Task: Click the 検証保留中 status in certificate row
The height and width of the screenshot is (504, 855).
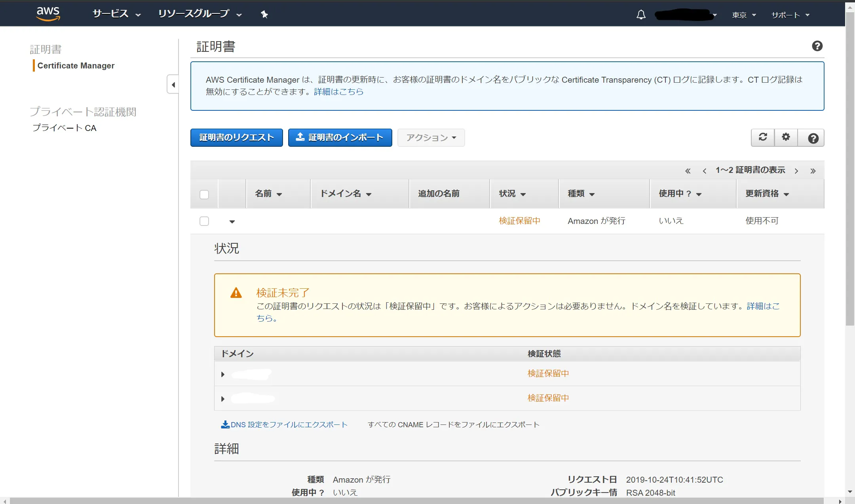Action: (x=520, y=221)
